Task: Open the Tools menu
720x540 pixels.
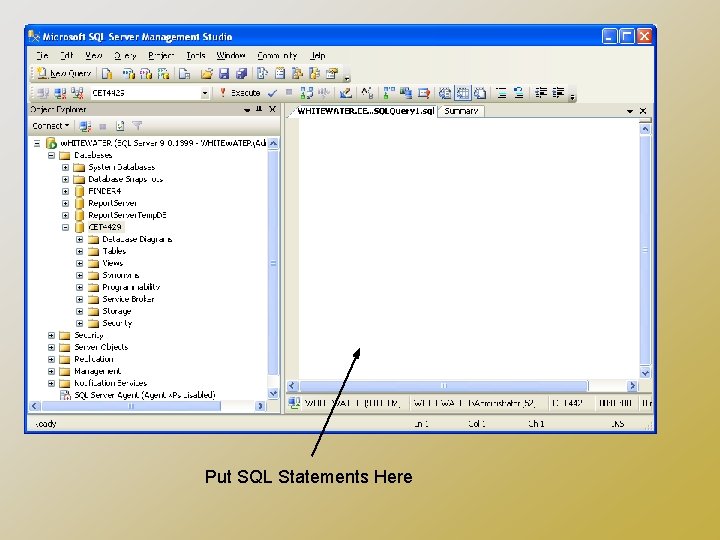Action: [x=196, y=56]
